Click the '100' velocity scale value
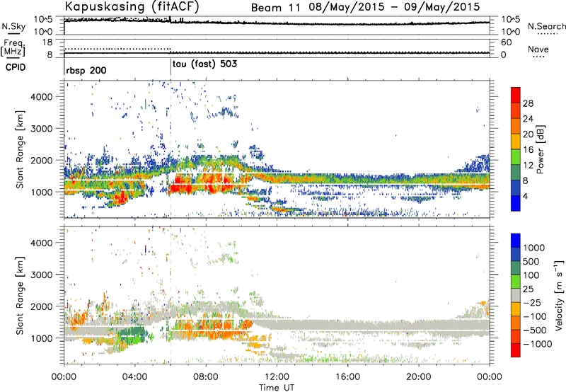566x392 pixels. [531, 275]
